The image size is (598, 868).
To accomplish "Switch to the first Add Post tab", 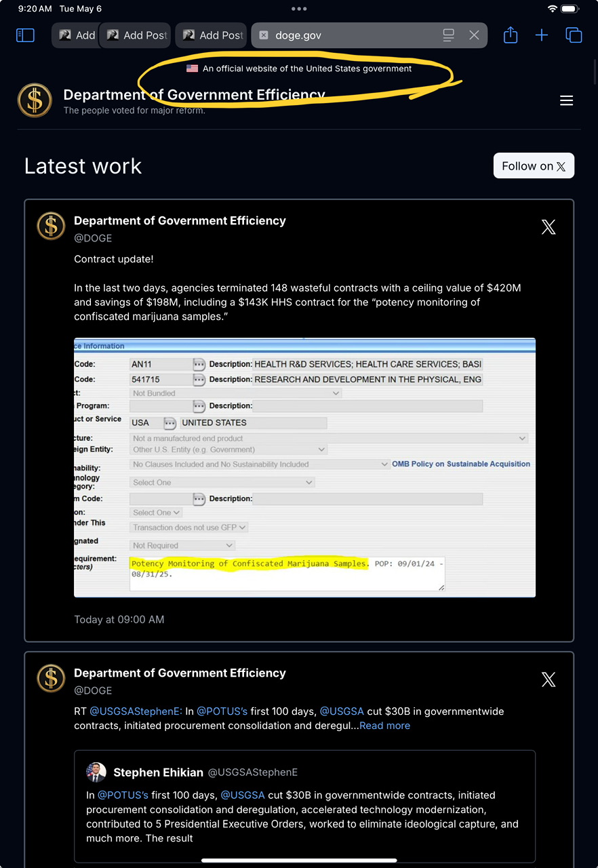I will [x=76, y=35].
